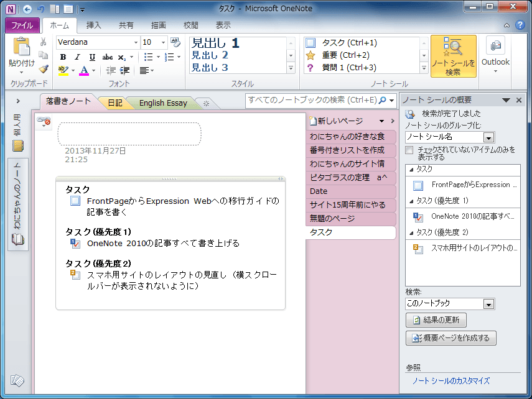Open the ノート シール名 grouping dropdown
The image size is (532, 399).
488,137
